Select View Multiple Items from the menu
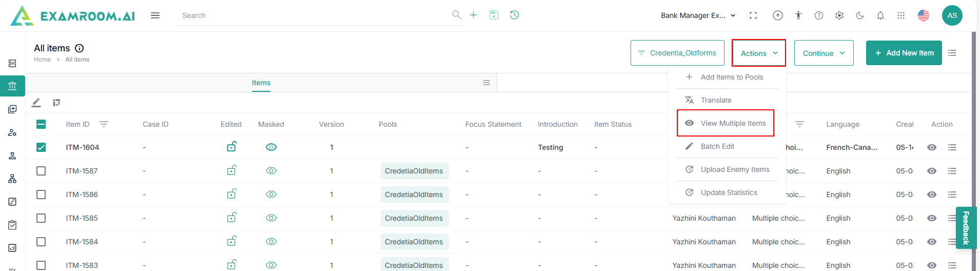The height and width of the screenshot is (271, 980). pos(733,123)
